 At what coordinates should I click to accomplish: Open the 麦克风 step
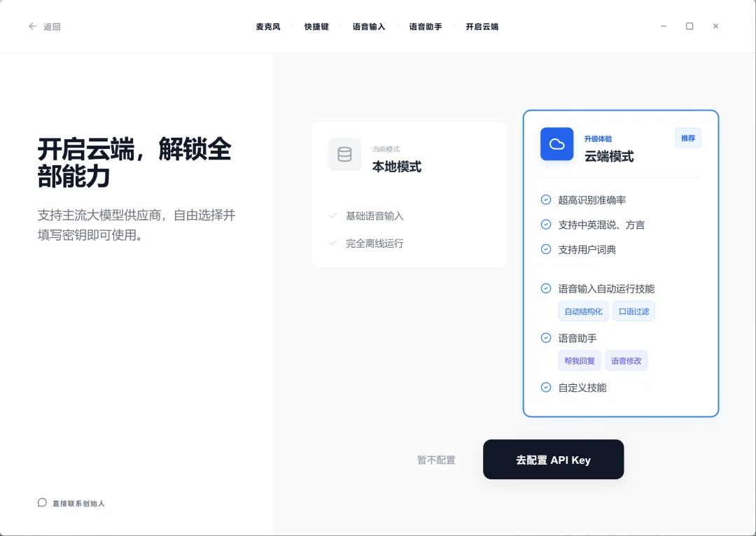coord(268,27)
